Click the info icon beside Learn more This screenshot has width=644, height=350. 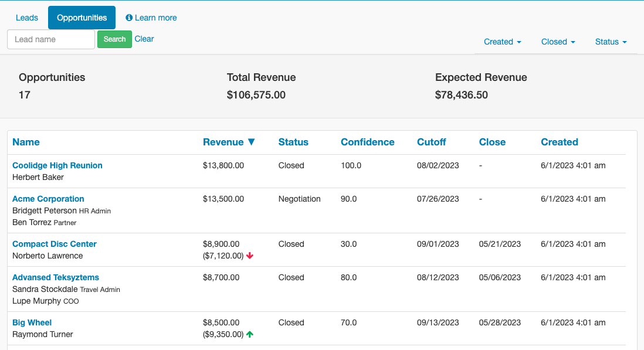[x=129, y=18]
